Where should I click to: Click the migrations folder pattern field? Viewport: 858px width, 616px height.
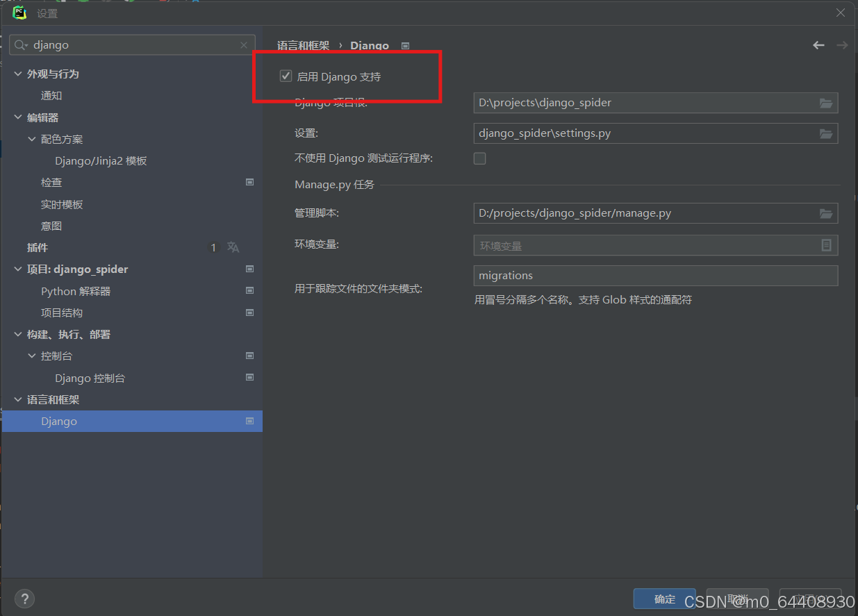pyautogui.click(x=656, y=276)
